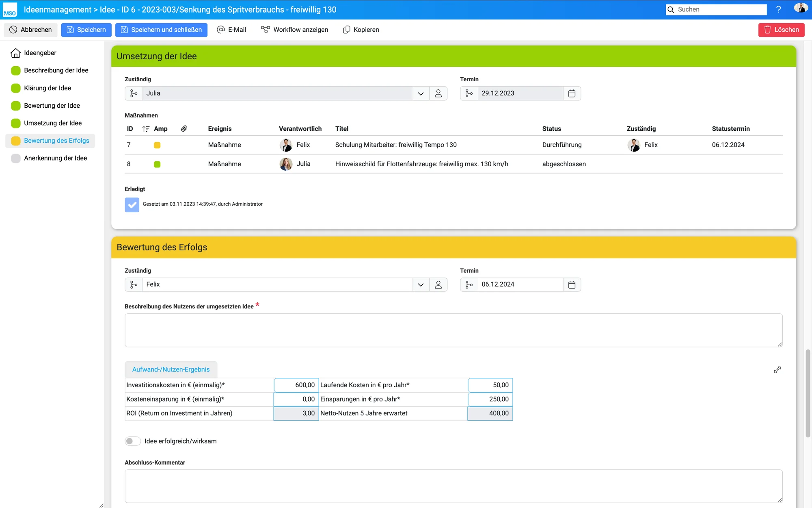Screen dimensions: 812x508
Task: Open person picker for Felix Zuständig field
Action: click(x=438, y=284)
